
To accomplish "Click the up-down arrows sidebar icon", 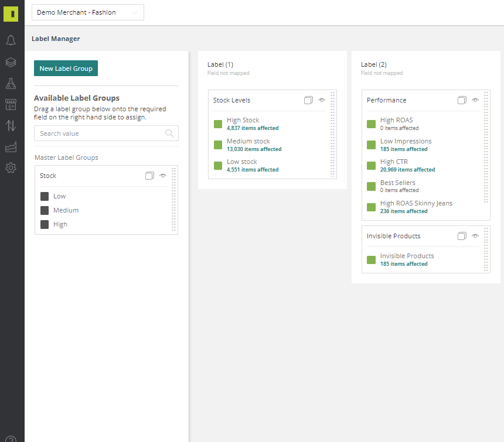I will [11, 125].
